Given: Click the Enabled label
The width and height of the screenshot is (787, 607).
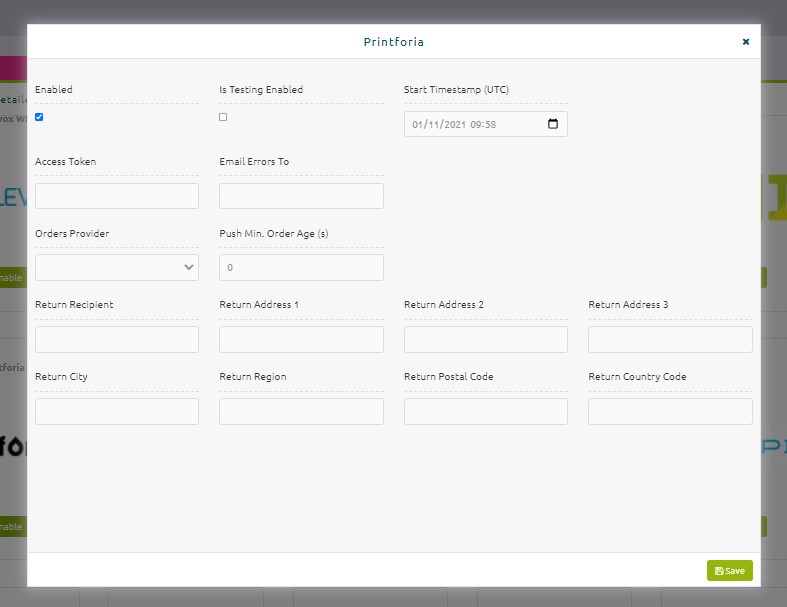Looking at the screenshot, I should pos(54,89).
